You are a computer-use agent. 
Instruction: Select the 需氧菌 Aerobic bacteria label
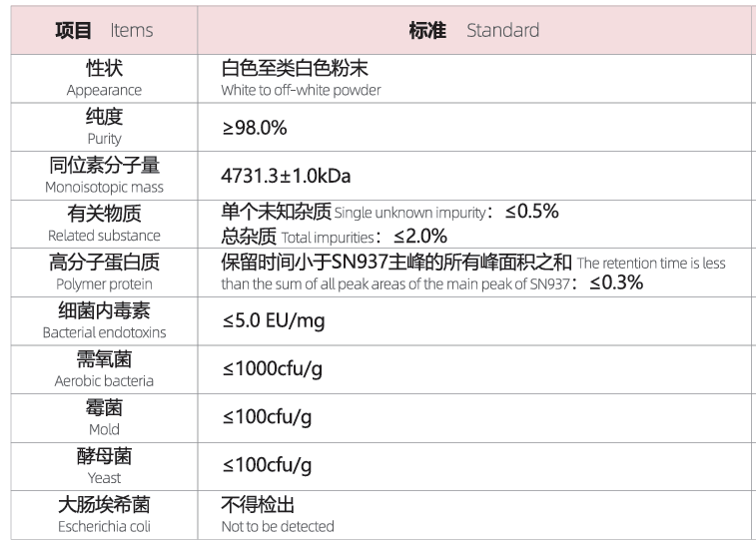(x=104, y=368)
